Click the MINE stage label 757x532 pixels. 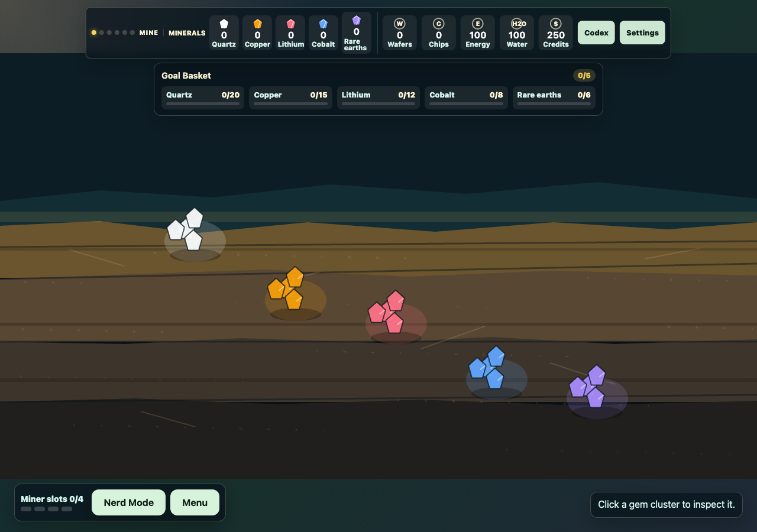[149, 33]
